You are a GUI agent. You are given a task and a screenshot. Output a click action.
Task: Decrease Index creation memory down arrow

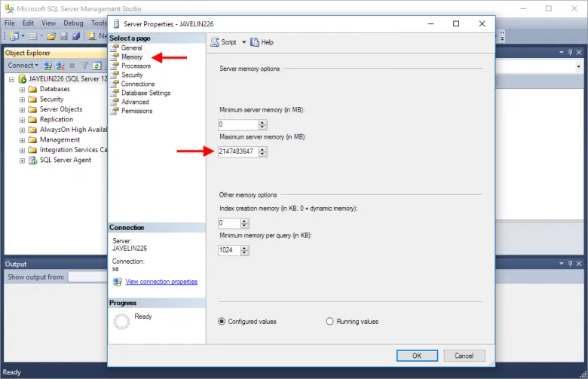tap(244, 226)
